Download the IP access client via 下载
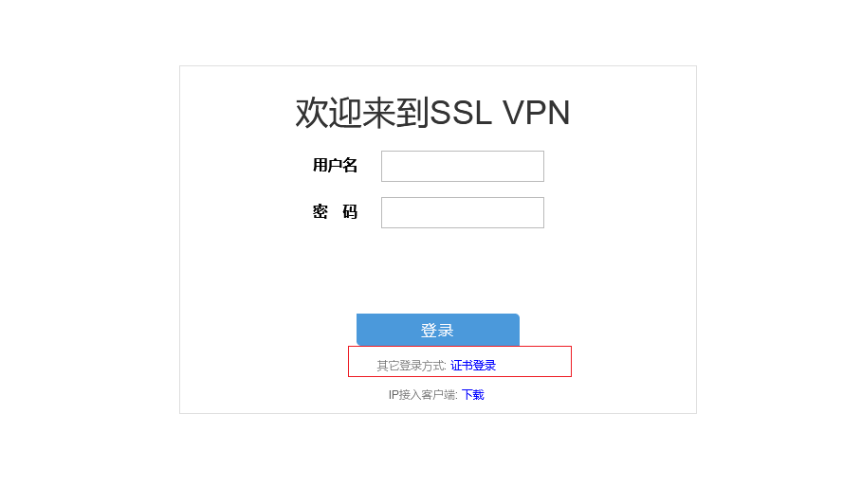The image size is (861, 504). click(473, 395)
